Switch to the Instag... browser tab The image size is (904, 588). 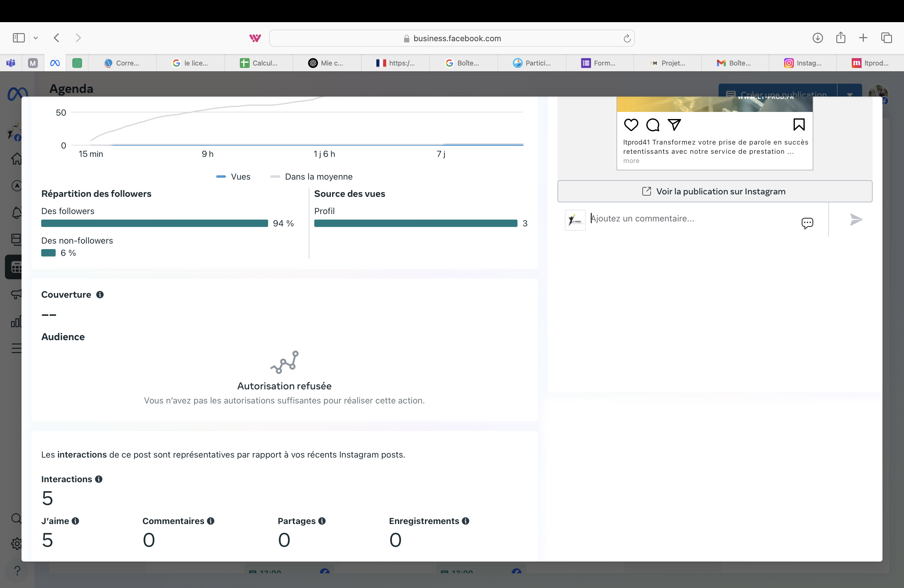[x=802, y=63]
